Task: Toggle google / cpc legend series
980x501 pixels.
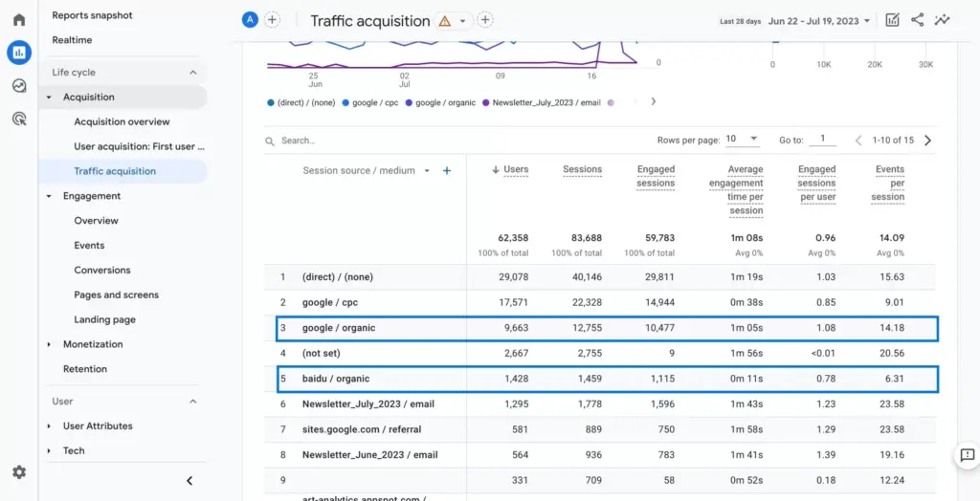Action: pos(370,102)
